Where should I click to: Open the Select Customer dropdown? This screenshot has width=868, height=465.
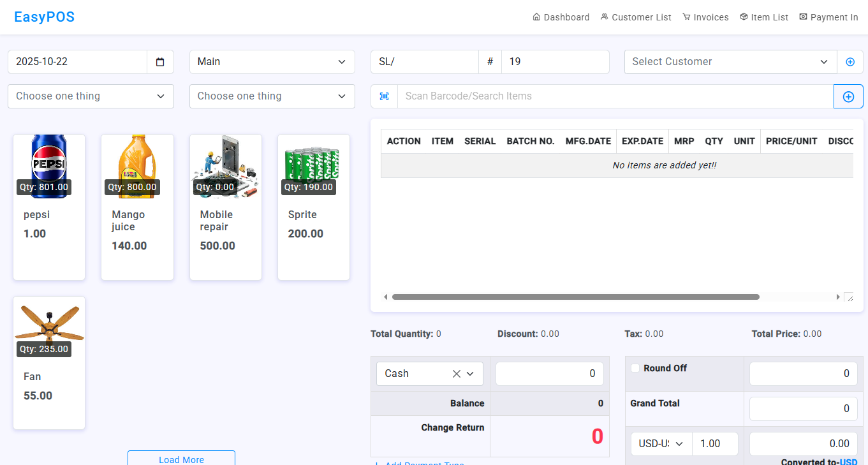click(x=730, y=62)
